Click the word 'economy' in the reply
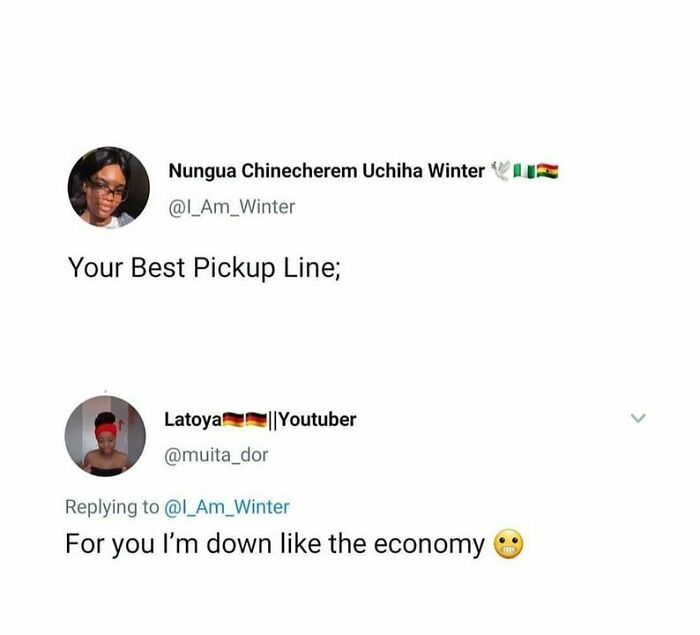Image resolution: width=700 pixels, height=635 pixels. click(x=429, y=546)
